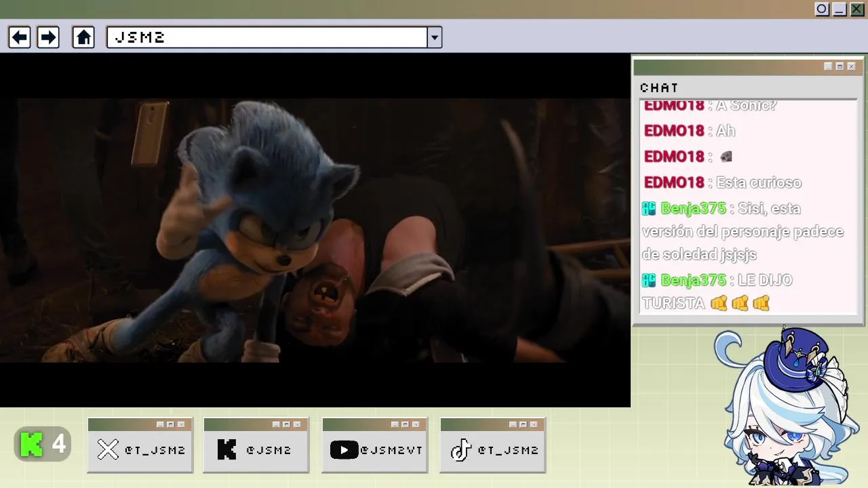Close the main browser-style window
The image size is (868, 488).
[857, 9]
